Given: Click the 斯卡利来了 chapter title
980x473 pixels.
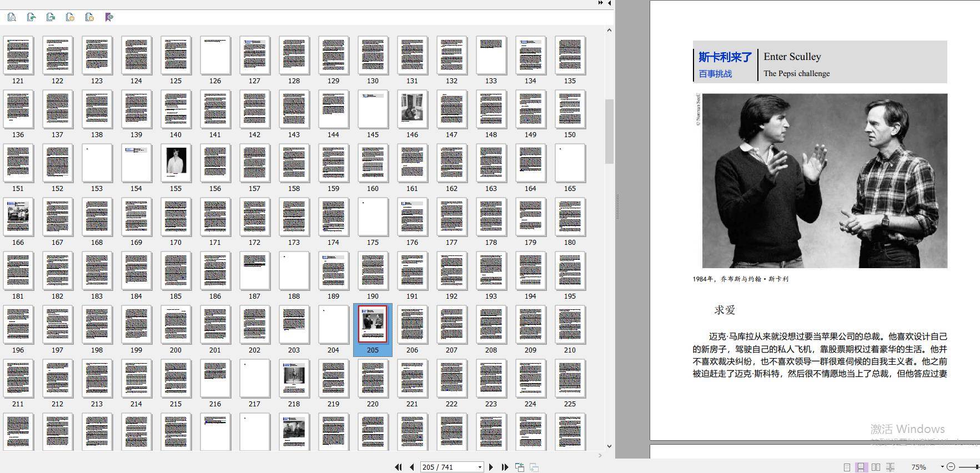Looking at the screenshot, I should [x=725, y=57].
